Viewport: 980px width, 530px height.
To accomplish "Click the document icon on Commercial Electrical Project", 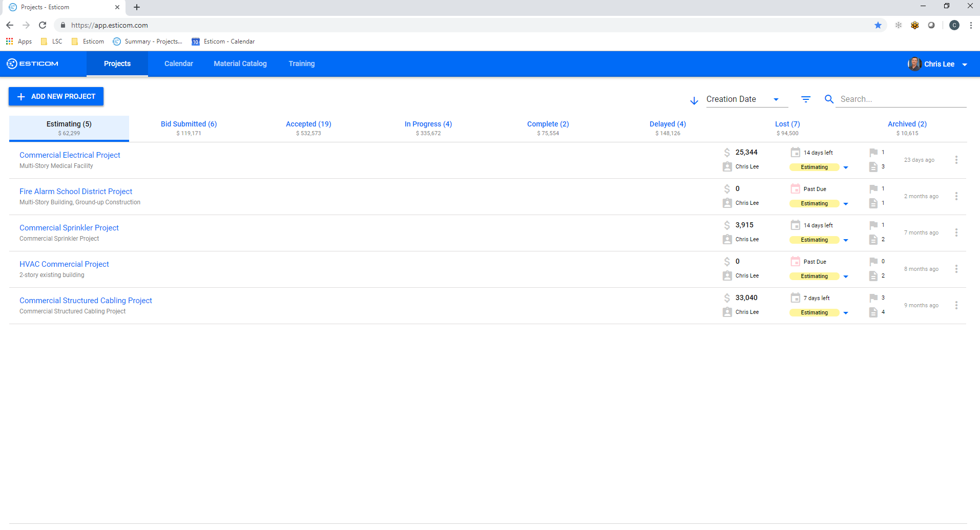I will point(873,167).
